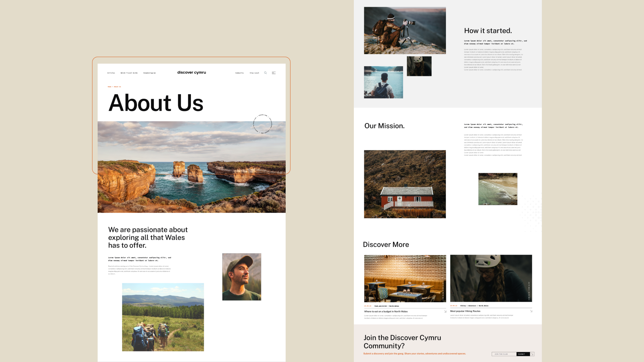Open 'Where to eat on a budget in North Wales'

[x=386, y=311]
